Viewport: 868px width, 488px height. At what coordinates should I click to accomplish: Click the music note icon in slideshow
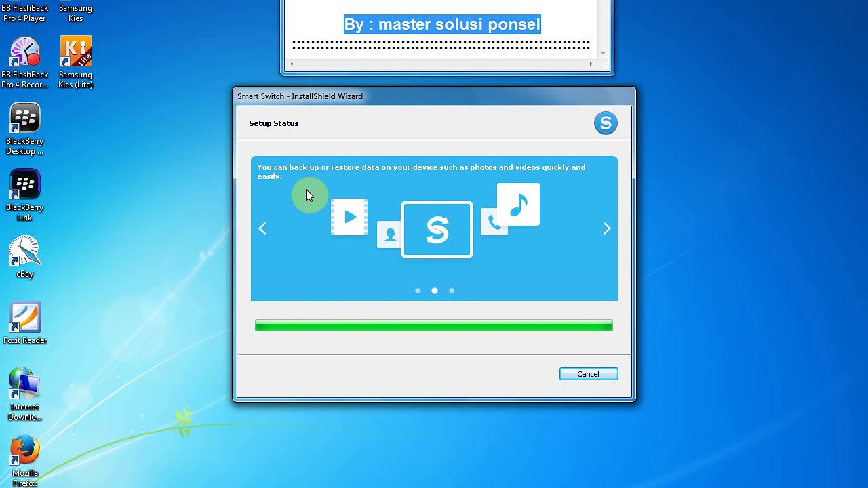[519, 204]
